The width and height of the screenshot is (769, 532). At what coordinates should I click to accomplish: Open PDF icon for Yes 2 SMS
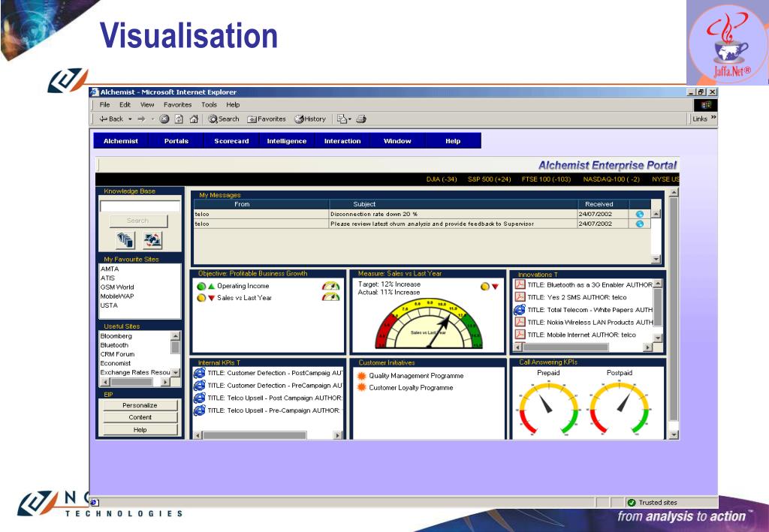pyautogui.click(x=520, y=297)
